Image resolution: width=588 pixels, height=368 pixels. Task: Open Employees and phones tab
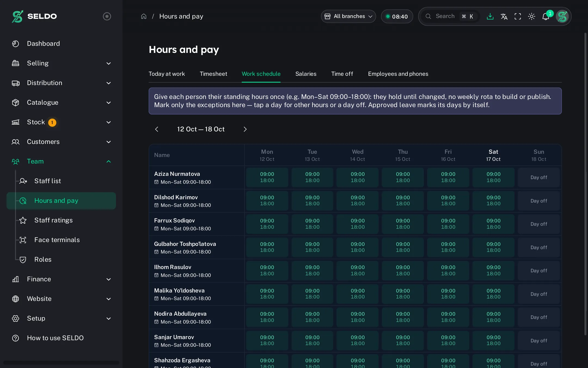coord(398,74)
